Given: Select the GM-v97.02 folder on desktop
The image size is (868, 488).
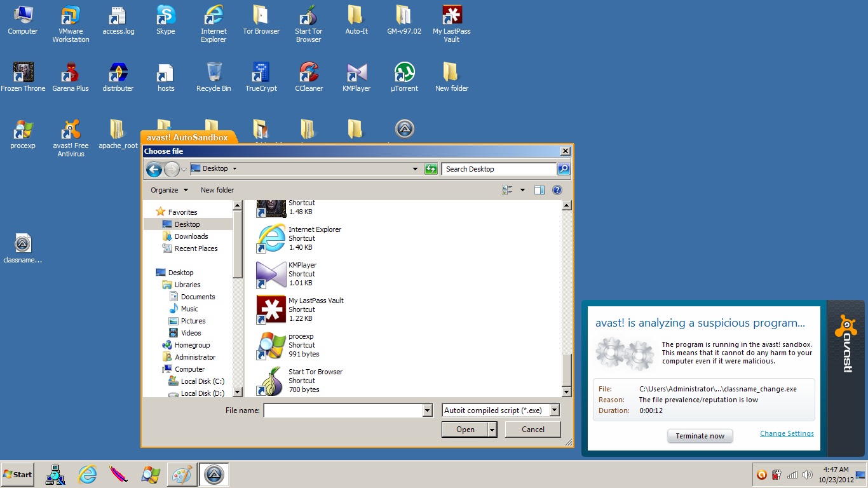Looking at the screenshot, I should point(404,20).
